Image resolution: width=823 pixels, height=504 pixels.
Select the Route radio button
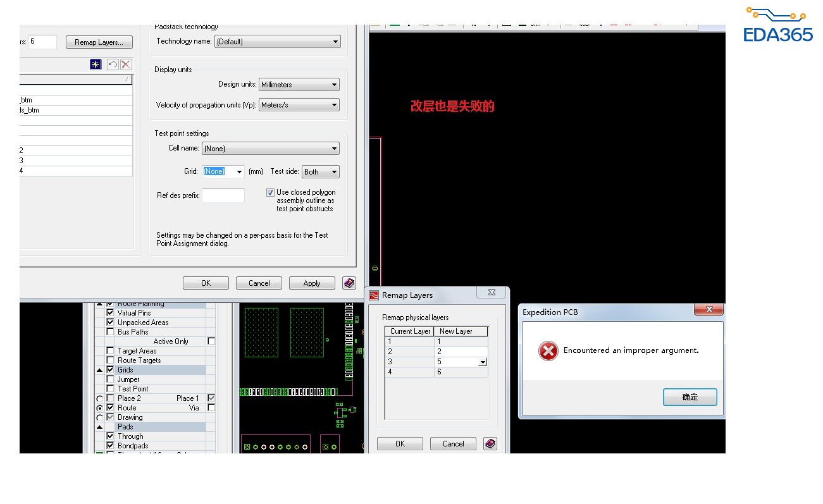tap(99, 408)
